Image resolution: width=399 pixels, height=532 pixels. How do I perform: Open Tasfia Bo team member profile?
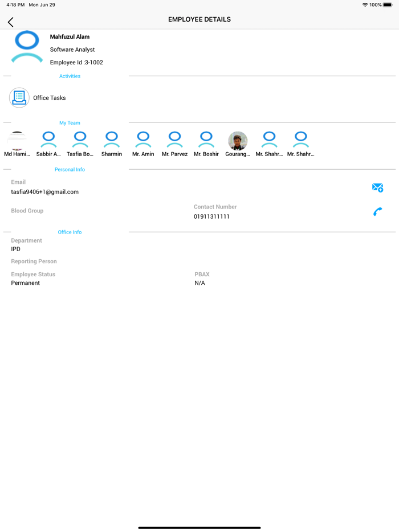click(x=80, y=140)
